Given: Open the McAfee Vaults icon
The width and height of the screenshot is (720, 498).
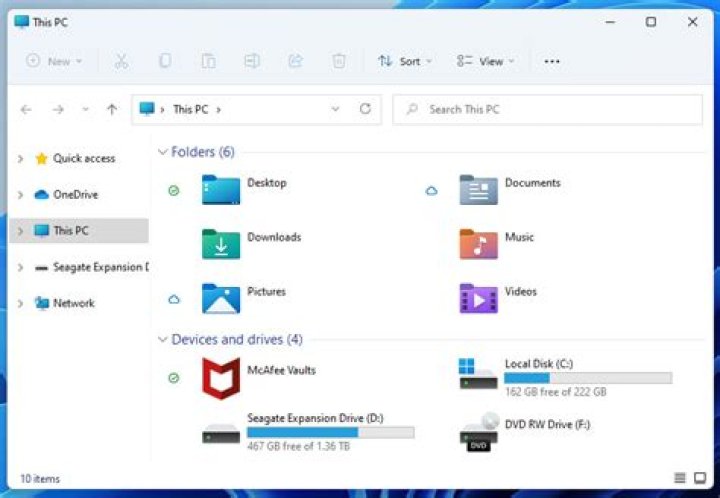Looking at the screenshot, I should coord(220,378).
